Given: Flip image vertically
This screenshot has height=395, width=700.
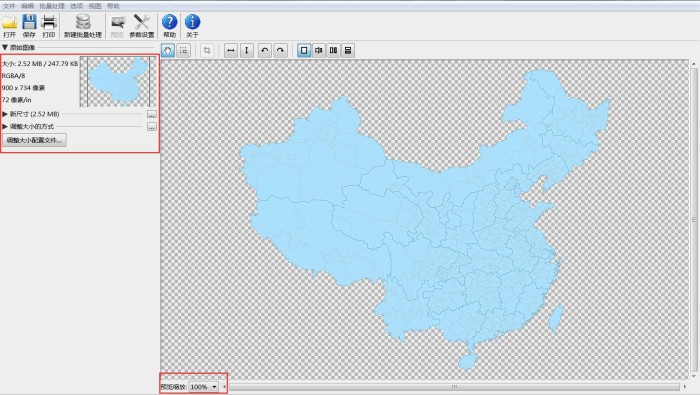Looking at the screenshot, I should 247,50.
